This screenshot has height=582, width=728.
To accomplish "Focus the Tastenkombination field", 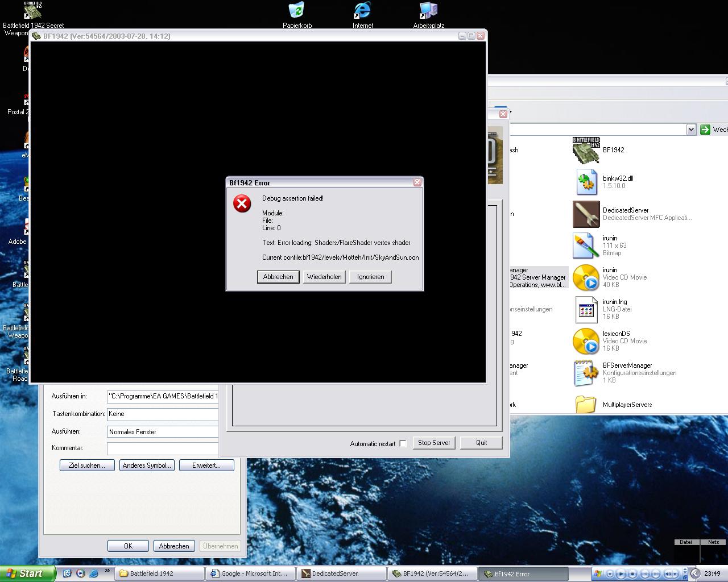I will (163, 414).
